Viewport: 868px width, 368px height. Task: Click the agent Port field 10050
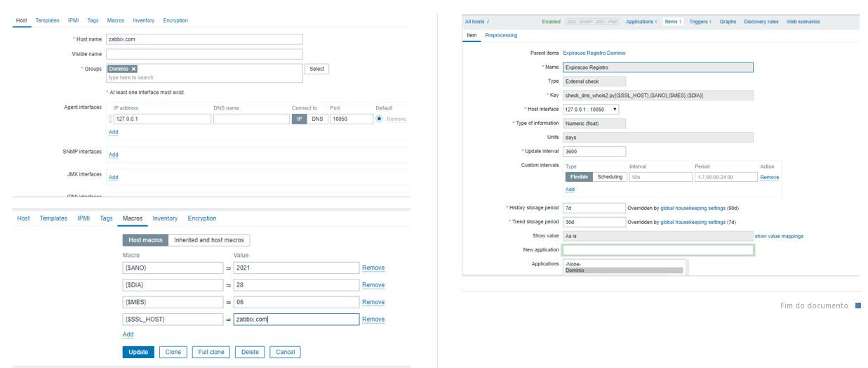352,119
